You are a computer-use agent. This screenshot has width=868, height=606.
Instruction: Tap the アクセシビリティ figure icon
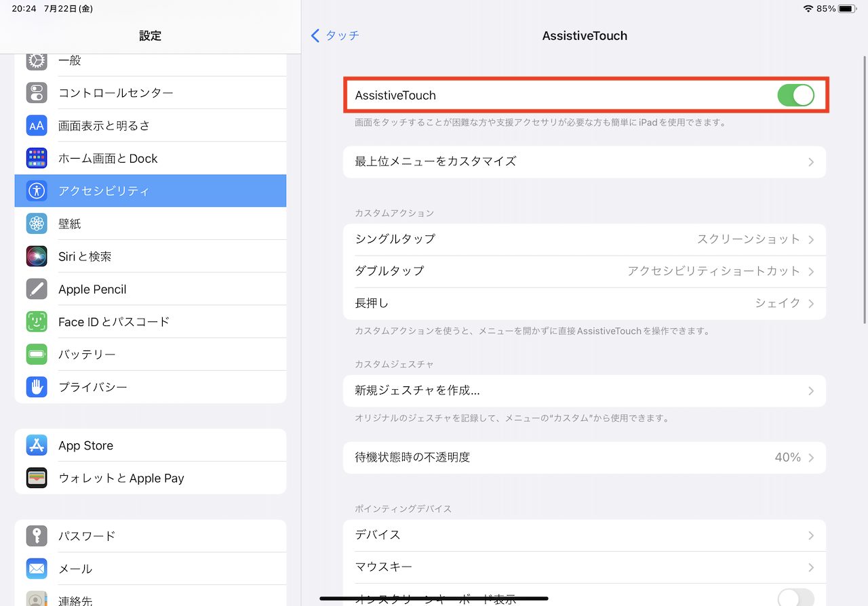(37, 190)
